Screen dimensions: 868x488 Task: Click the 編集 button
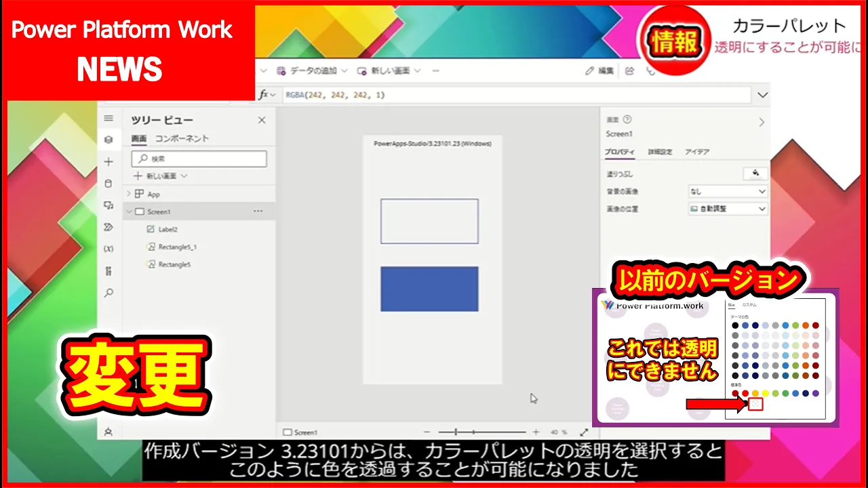[x=600, y=70]
